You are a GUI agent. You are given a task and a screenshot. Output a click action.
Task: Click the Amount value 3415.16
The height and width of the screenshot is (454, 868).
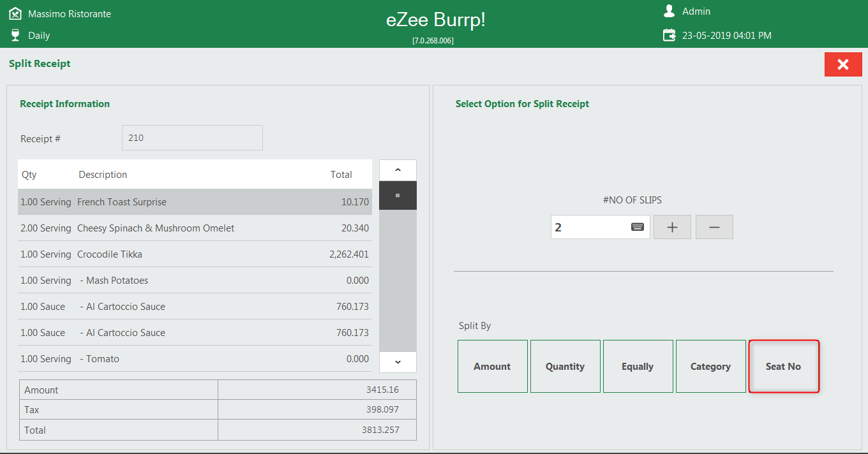[x=382, y=390]
